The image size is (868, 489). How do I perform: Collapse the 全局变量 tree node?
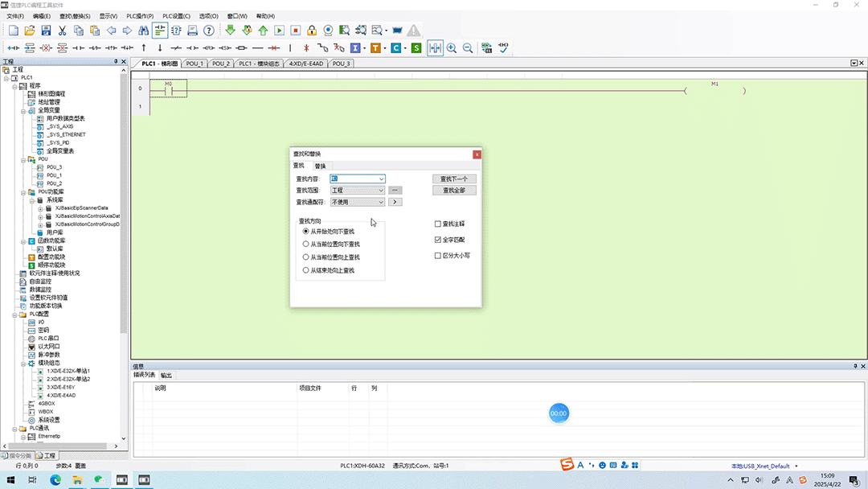pos(23,111)
